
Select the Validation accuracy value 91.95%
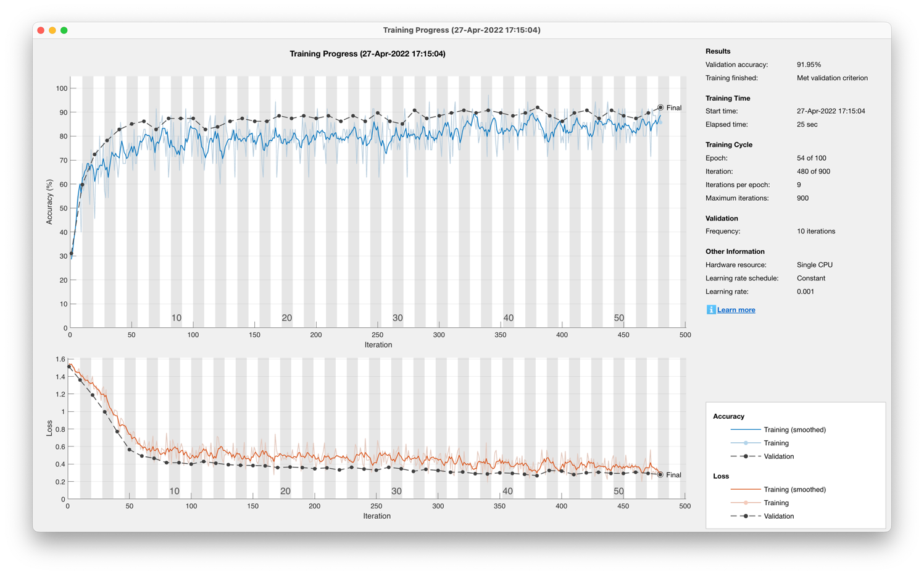809,65
